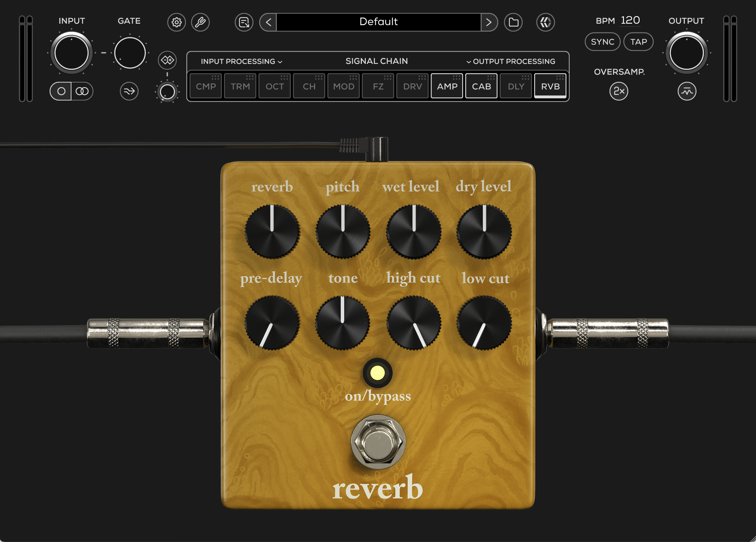The image size is (756, 542).
Task: Select the CH module in signal chain
Action: (x=309, y=86)
